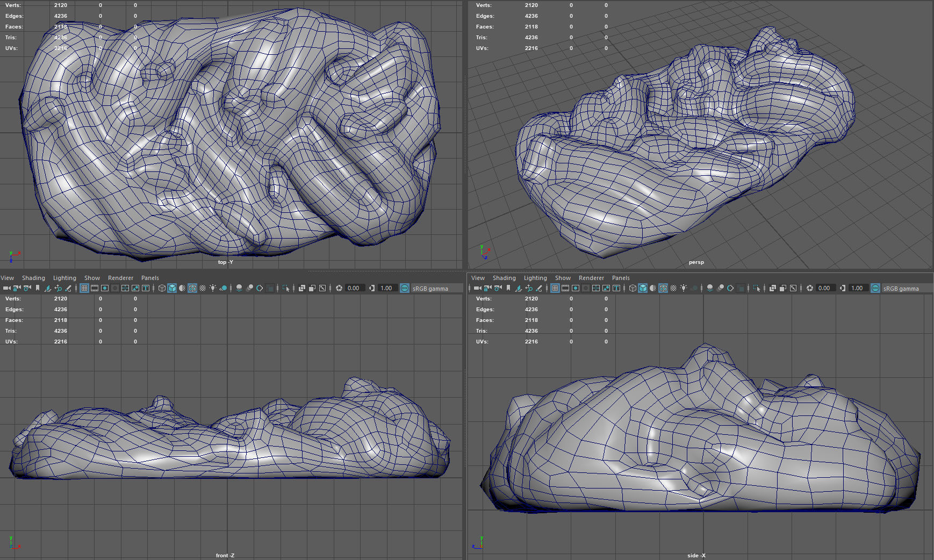This screenshot has width=934, height=560.
Task: Open View menu in side panel
Action: point(478,278)
